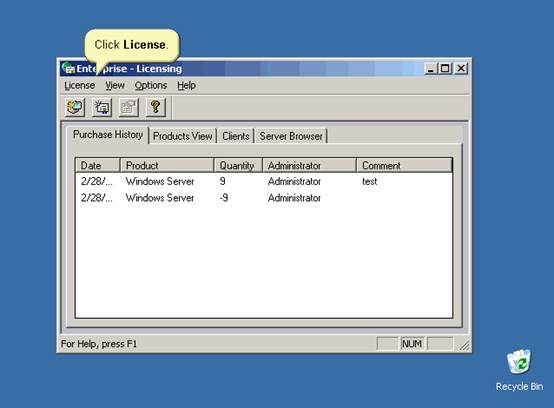Click Windows Server in the second row

pyautogui.click(x=160, y=198)
